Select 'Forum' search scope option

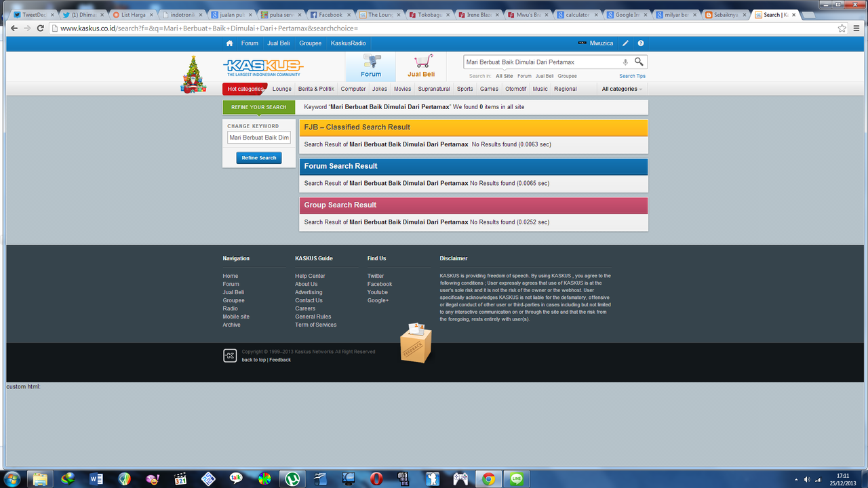pyautogui.click(x=524, y=76)
